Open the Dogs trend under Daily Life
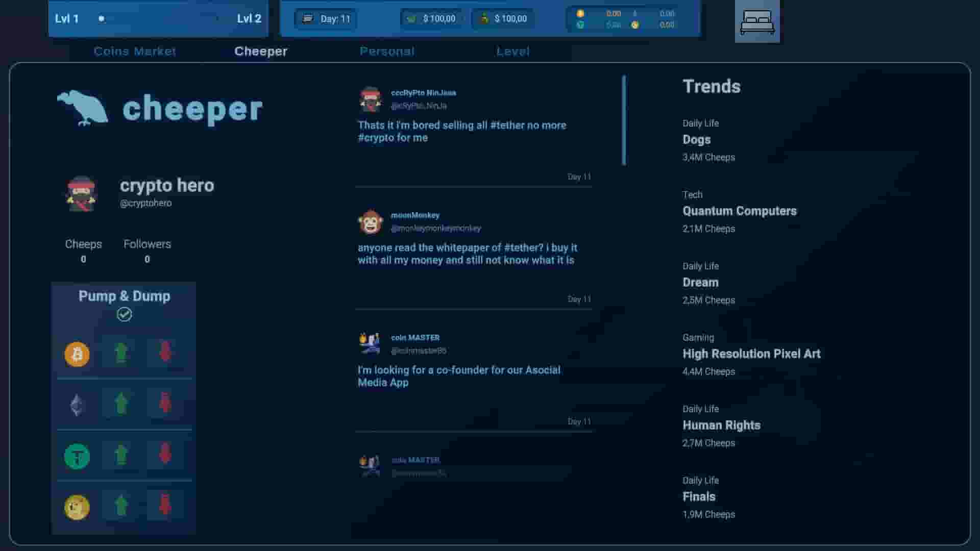The height and width of the screenshot is (551, 980). pyautogui.click(x=696, y=139)
